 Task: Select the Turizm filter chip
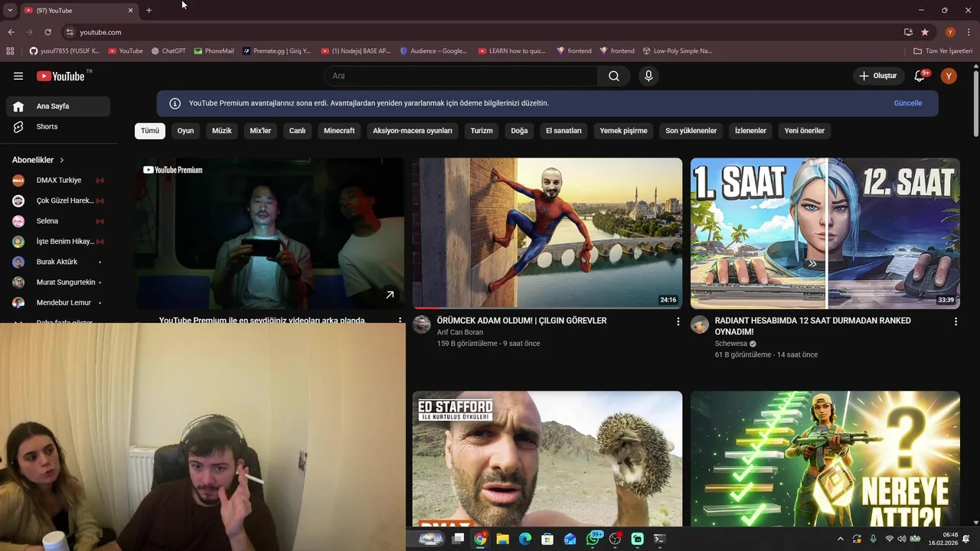[x=482, y=131]
